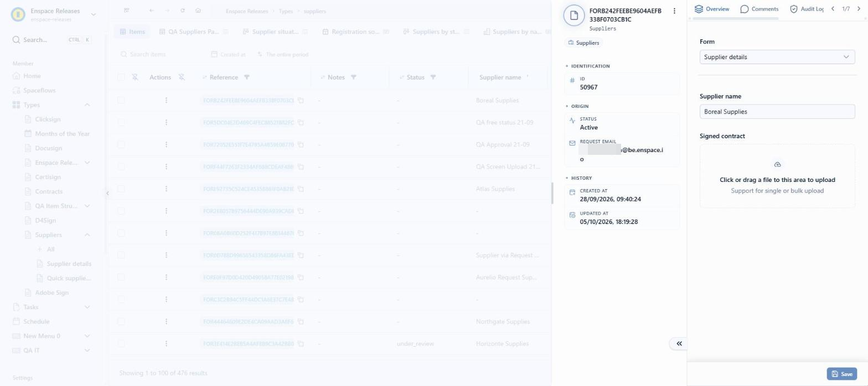The height and width of the screenshot is (386, 868).
Task: Select the checkbox for QA Screen Upload row
Action: click(121, 167)
